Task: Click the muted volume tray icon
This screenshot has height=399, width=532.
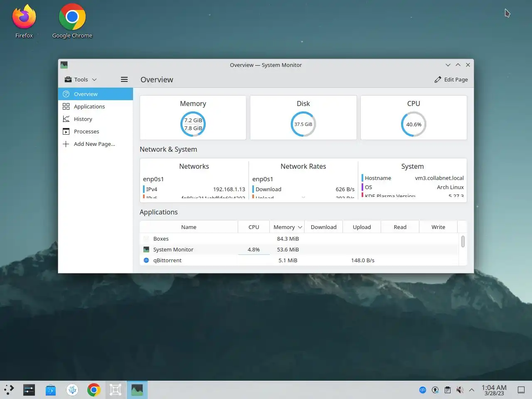Action: (460, 390)
